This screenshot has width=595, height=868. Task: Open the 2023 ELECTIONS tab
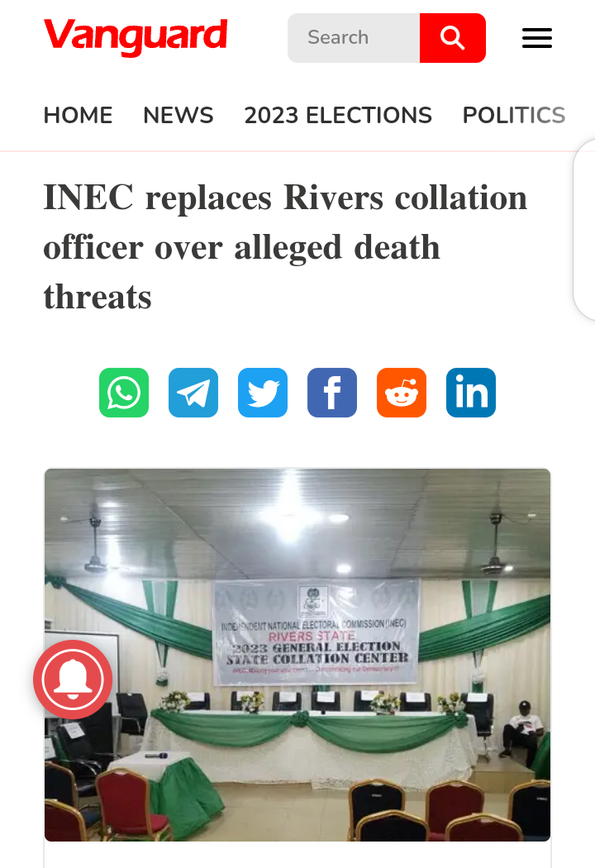pyautogui.click(x=338, y=115)
